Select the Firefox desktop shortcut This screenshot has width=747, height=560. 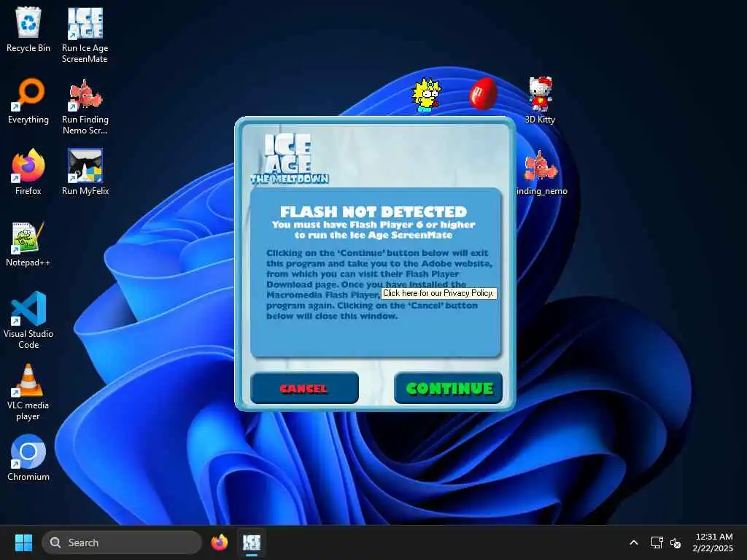tap(28, 172)
